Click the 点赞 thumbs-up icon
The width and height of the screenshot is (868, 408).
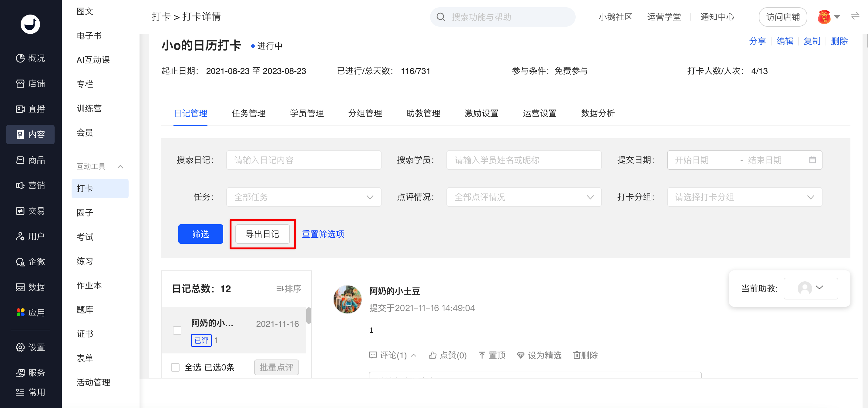433,355
